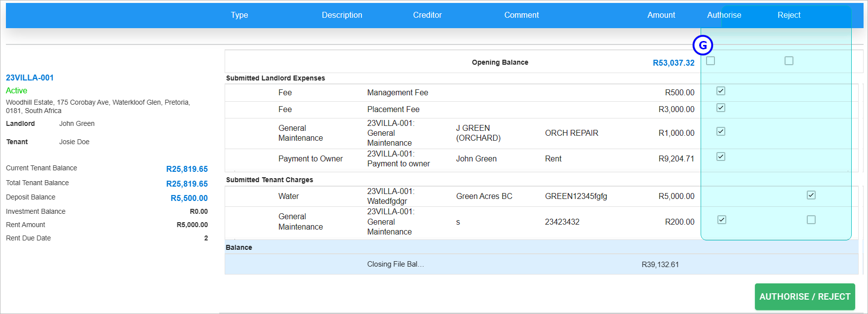
Task: Click Rent Amount value R5,000.00 in sidebar
Action: pyautogui.click(x=192, y=225)
